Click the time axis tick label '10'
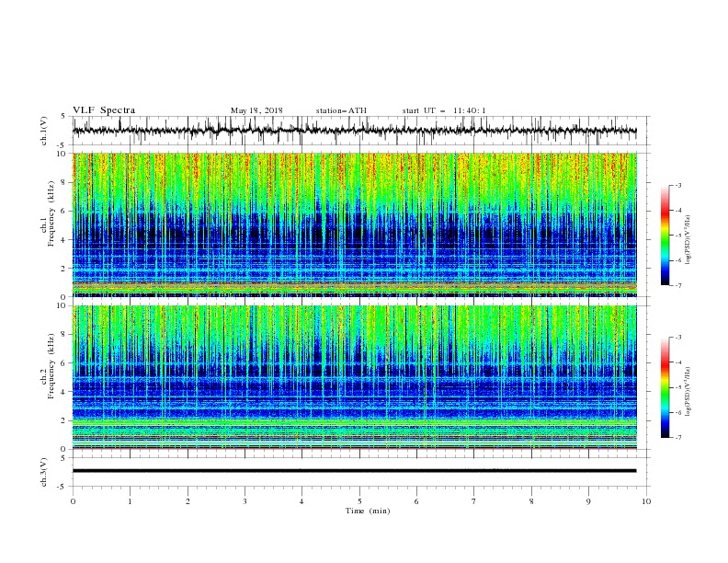This screenshot has height=563, width=728. click(x=646, y=501)
